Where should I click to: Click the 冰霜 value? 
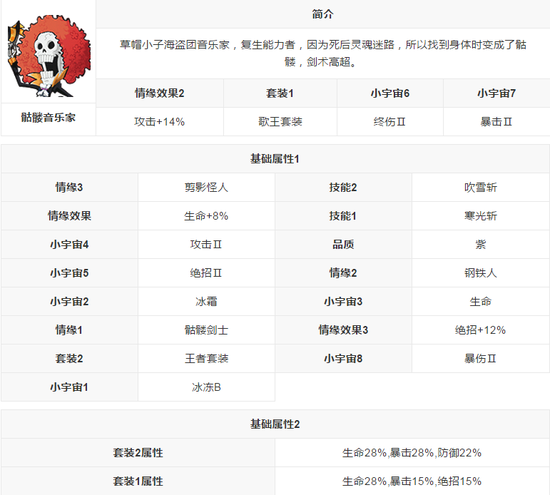point(207,301)
